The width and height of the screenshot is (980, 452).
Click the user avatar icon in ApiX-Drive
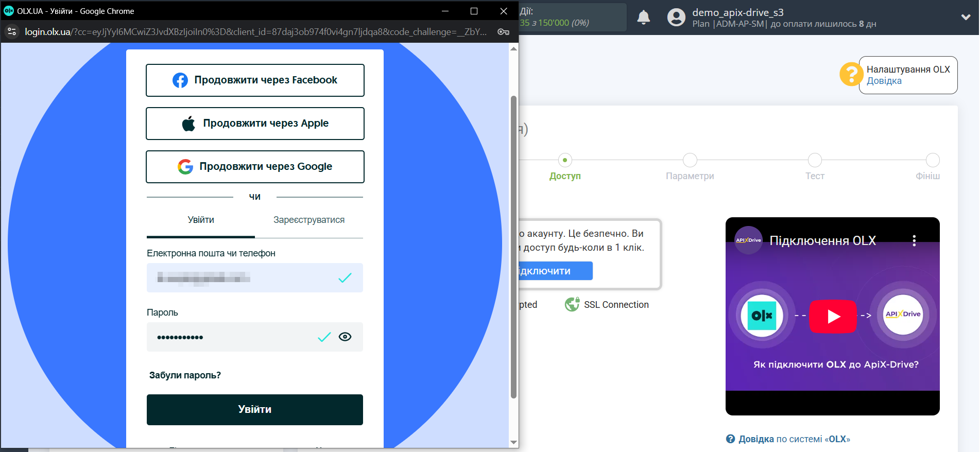pos(676,18)
